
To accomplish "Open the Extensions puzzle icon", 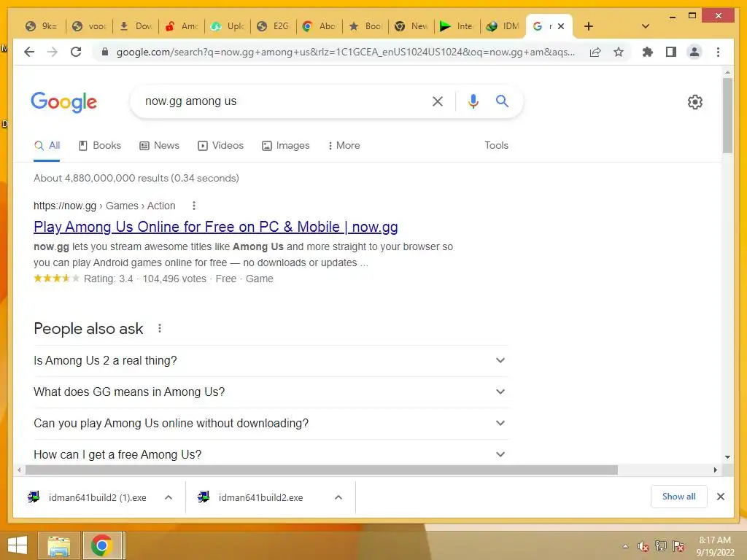I will [648, 52].
